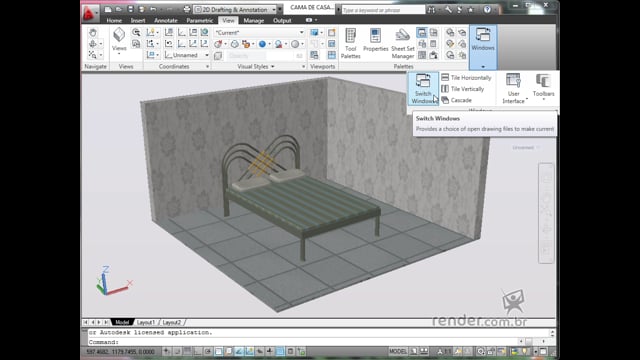Select the Layout2 tab
This screenshot has width=640, height=360.
171,322
